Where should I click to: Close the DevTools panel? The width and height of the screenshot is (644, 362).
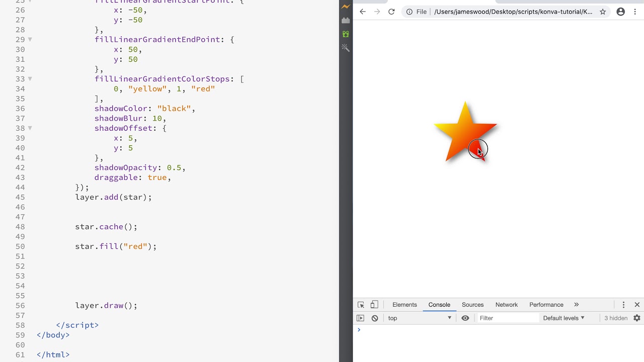pyautogui.click(x=637, y=305)
